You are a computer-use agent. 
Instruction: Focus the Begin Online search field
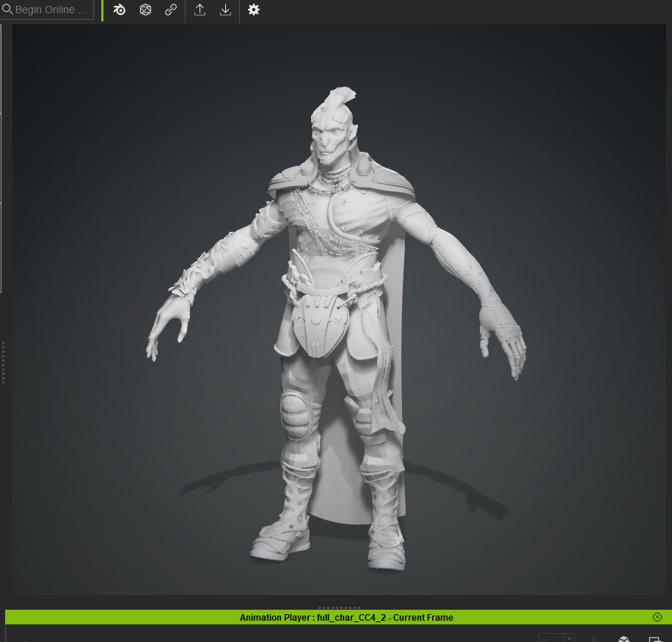(x=47, y=10)
